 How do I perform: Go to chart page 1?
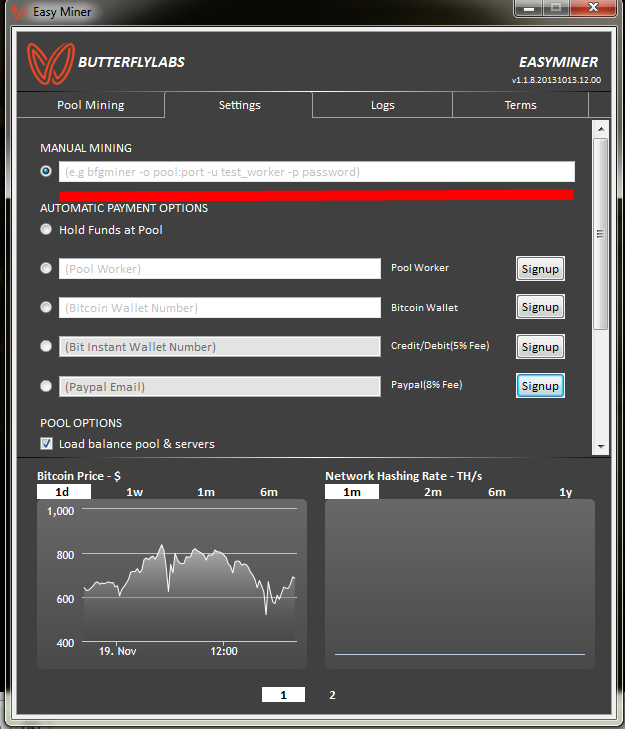[283, 695]
